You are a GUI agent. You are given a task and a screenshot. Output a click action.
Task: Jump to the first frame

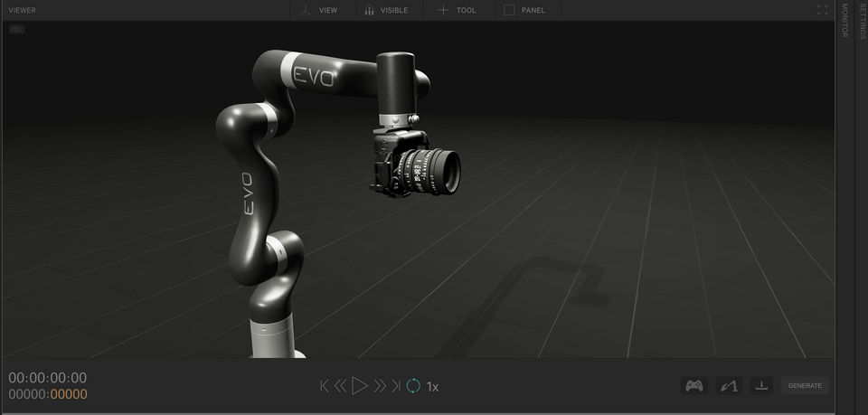[325, 386]
